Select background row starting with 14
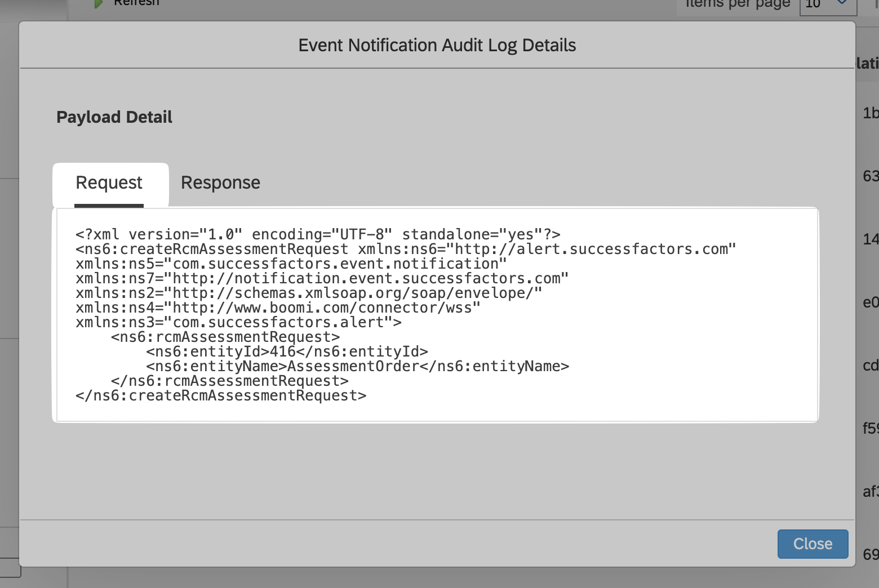 [870, 239]
